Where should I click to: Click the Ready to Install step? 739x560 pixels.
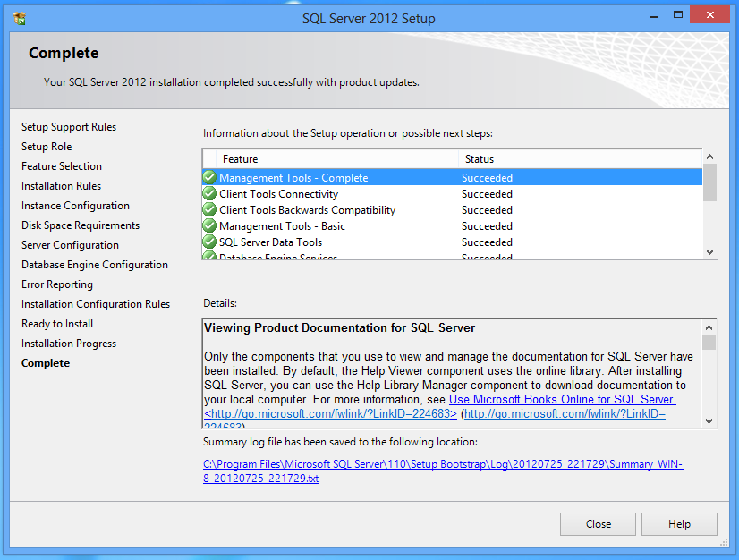pos(57,324)
